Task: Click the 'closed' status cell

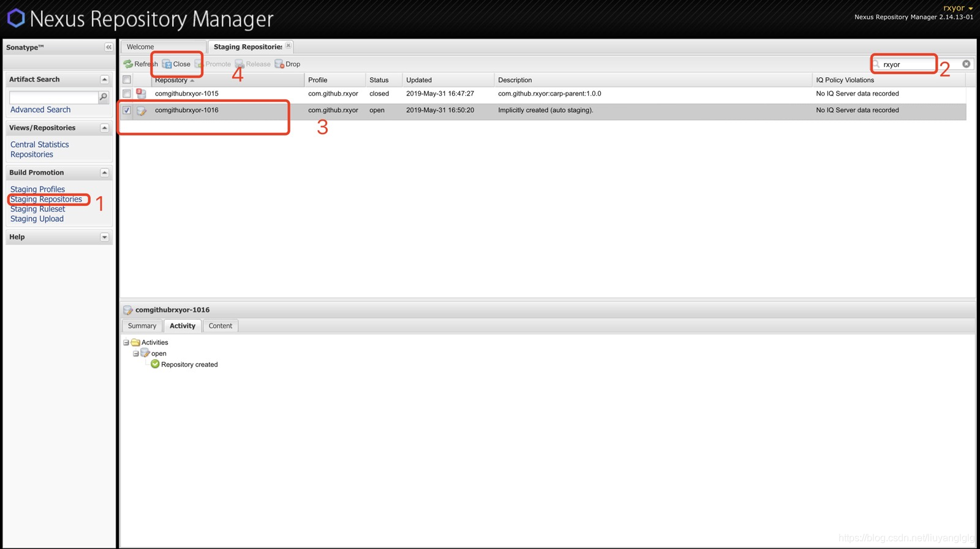Action: [x=379, y=94]
